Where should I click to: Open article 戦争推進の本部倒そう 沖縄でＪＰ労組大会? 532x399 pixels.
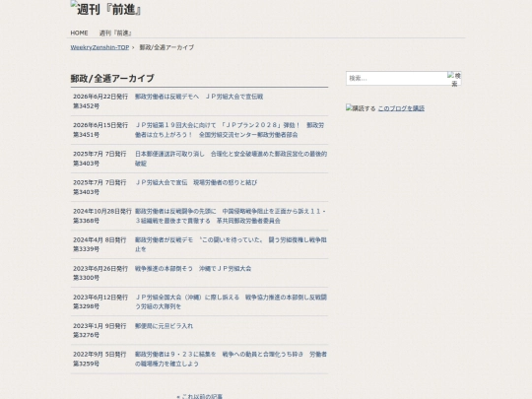pos(193,268)
